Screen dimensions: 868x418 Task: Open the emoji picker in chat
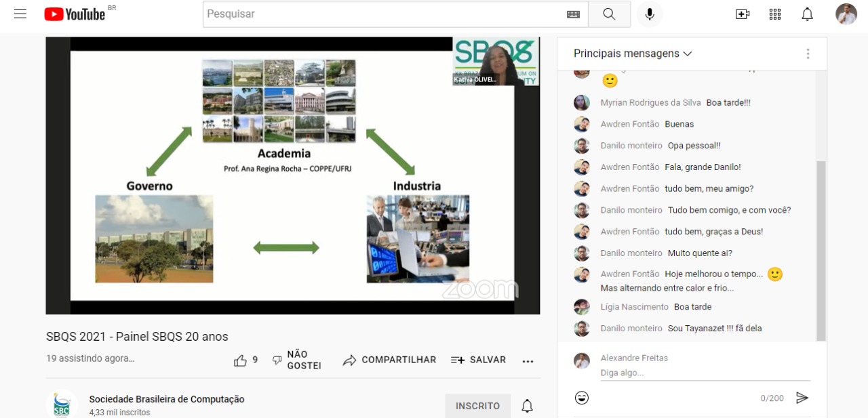(582, 398)
